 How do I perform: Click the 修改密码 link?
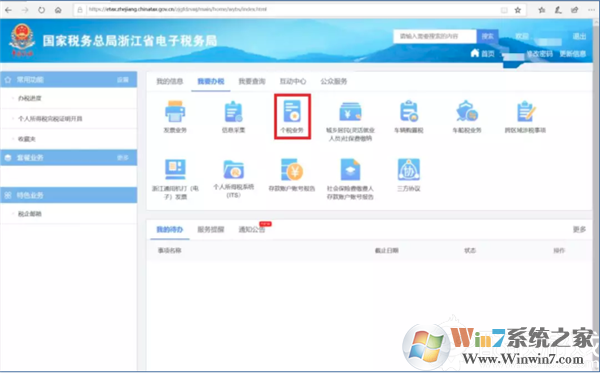[540, 54]
